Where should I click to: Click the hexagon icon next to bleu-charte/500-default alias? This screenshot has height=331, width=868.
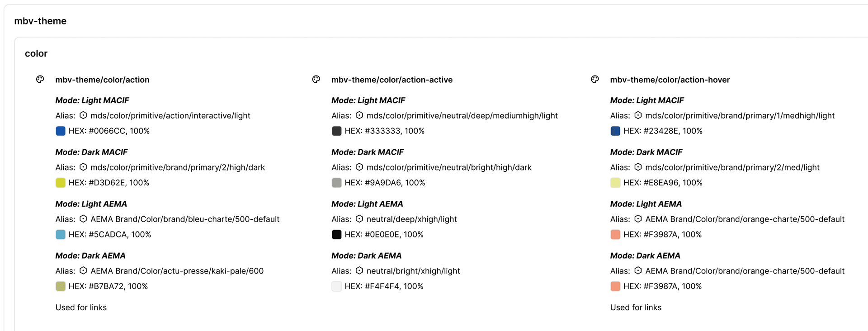(83, 219)
